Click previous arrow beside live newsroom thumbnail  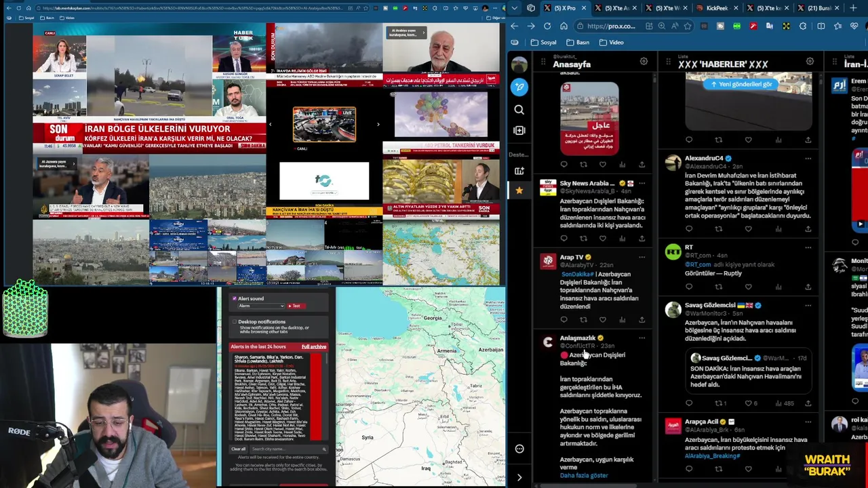pos(270,124)
